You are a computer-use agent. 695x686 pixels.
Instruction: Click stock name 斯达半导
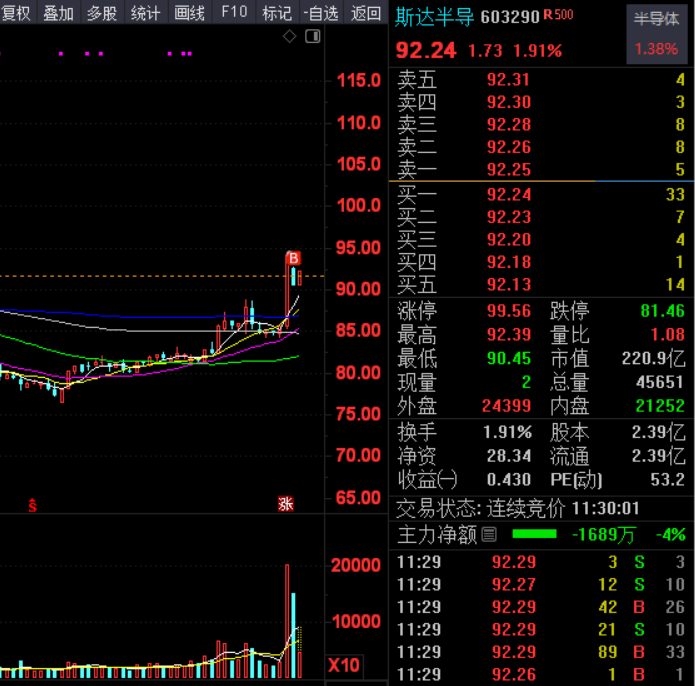434,17
